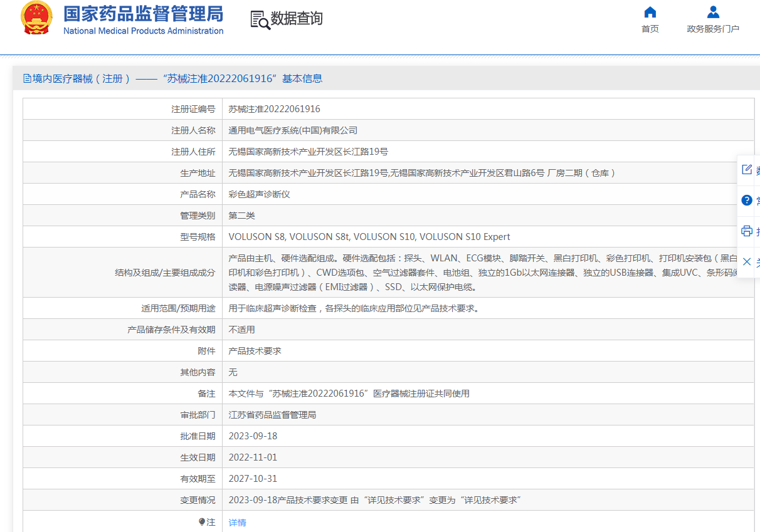Click 注册证编号 row label
The image size is (760, 532).
click(x=193, y=109)
